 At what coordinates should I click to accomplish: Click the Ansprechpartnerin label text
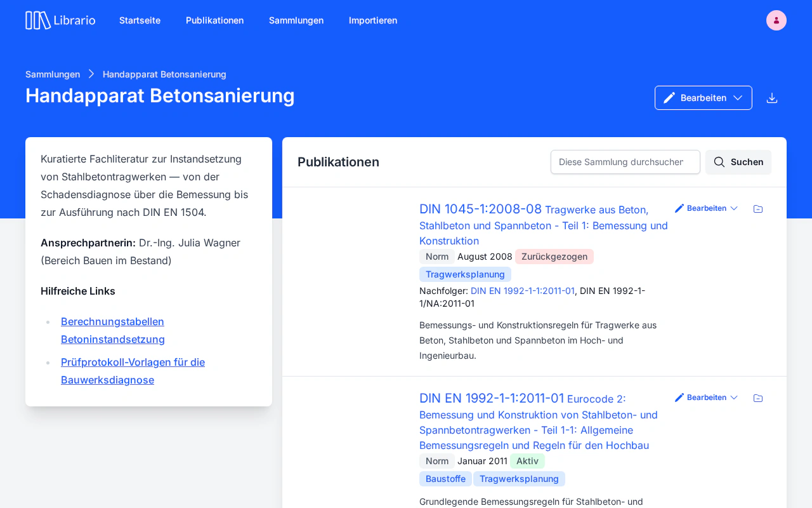88,243
